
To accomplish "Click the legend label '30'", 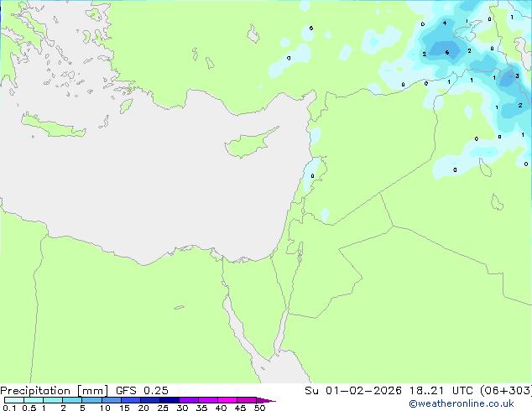I will pyautogui.click(x=182, y=408).
